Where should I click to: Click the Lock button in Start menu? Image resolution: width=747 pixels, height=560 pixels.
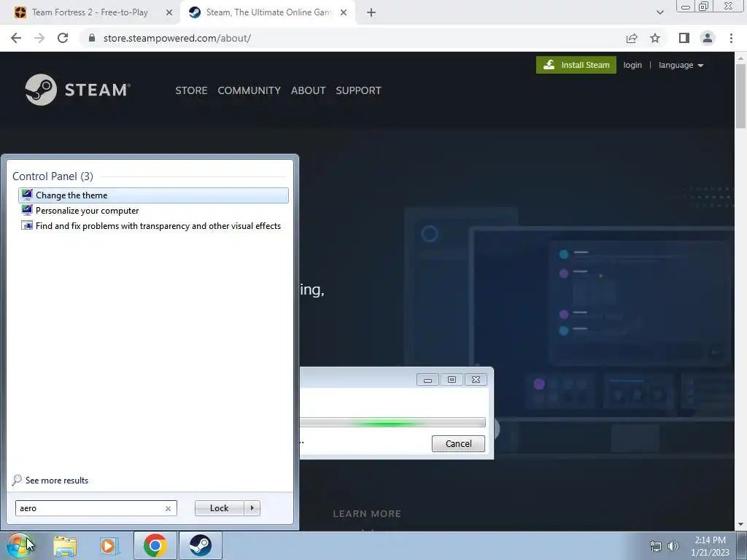219,508
